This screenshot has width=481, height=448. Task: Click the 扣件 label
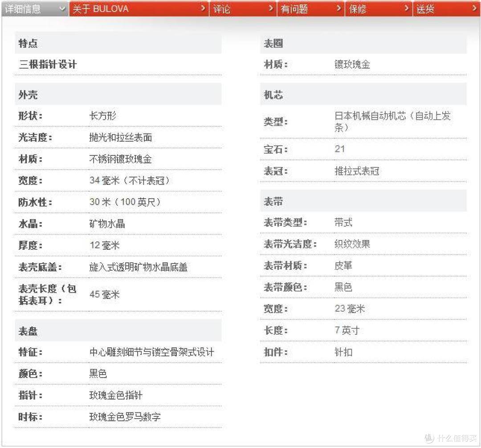coord(276,352)
